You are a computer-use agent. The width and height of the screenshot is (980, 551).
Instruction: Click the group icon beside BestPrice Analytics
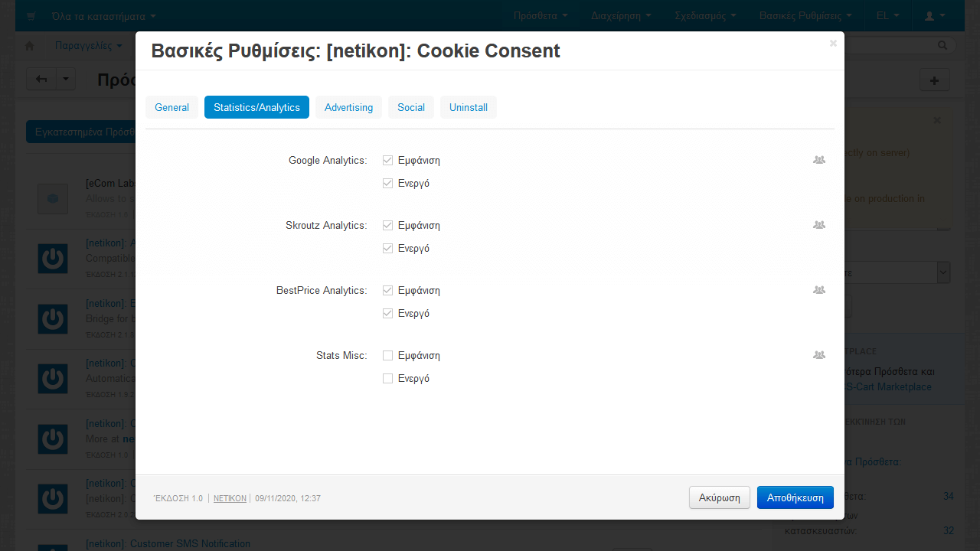pos(819,290)
